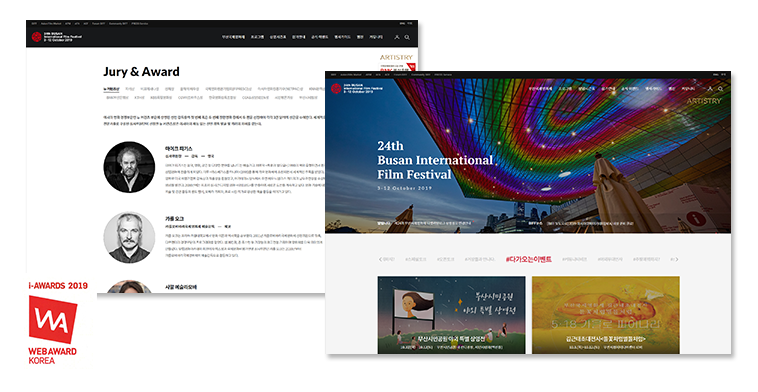This screenshot has height=392, width=758.
Task: Click the red BIFF logo on the rainbow hero page
Action: pos(336,88)
